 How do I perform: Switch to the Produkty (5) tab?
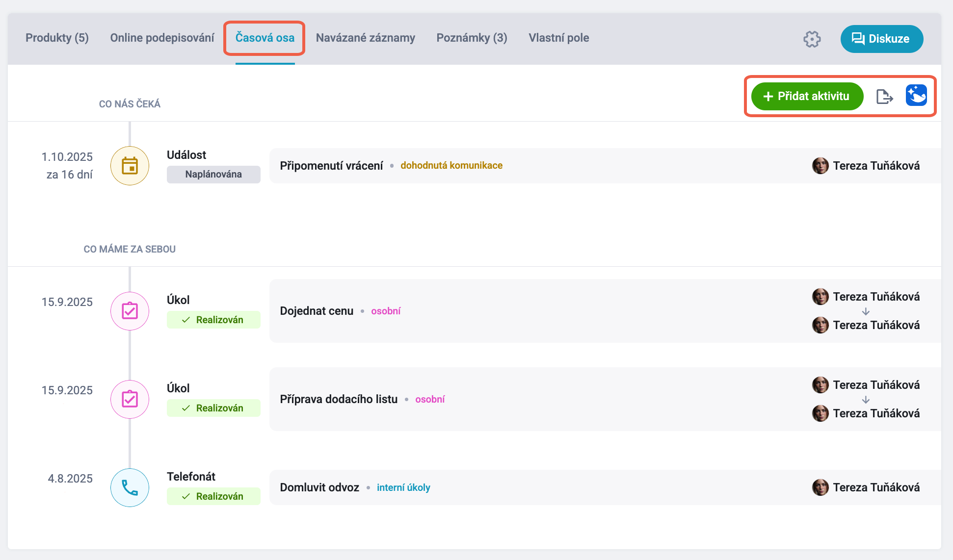[57, 38]
